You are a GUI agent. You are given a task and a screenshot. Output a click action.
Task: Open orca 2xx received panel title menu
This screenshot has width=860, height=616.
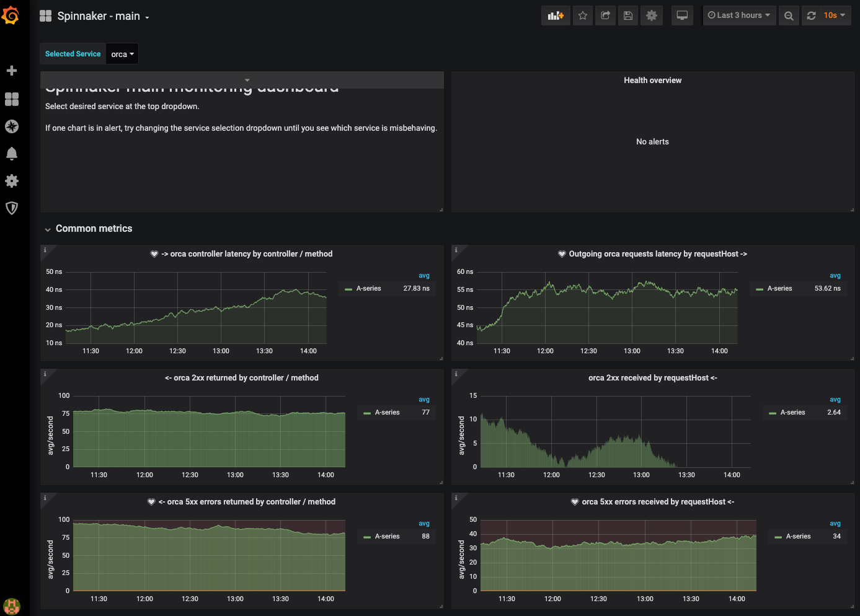(653, 378)
